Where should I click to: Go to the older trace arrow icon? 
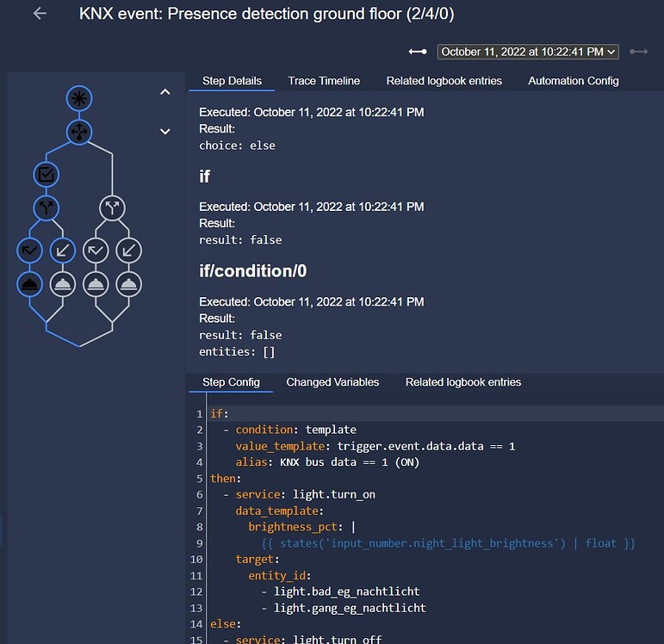418,52
